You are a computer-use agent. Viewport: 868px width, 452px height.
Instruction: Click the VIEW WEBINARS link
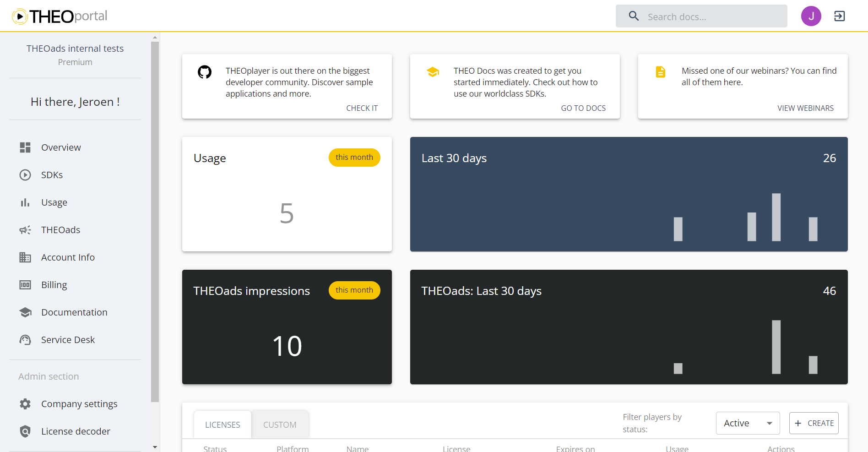(805, 108)
